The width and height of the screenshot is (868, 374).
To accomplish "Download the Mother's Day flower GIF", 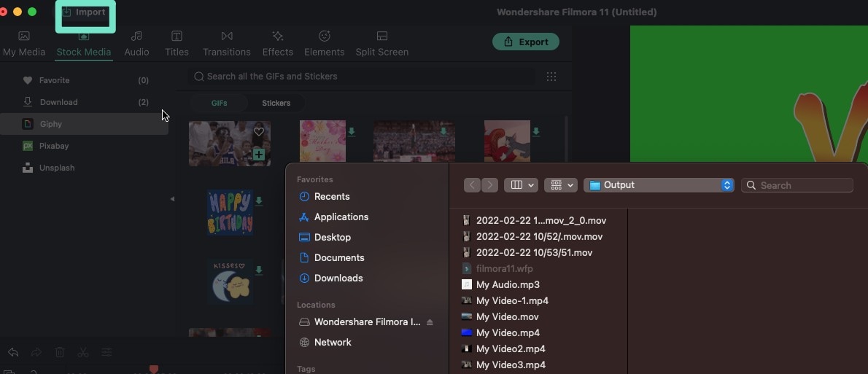I will 352,132.
